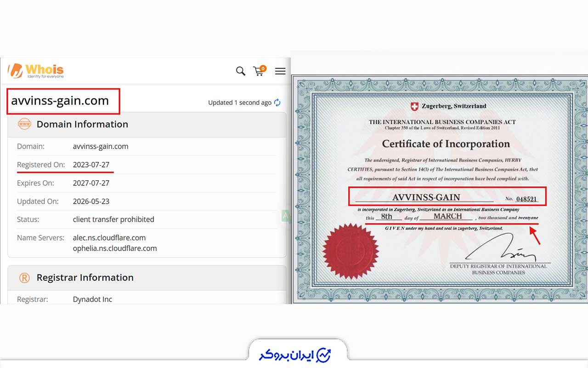
Task: Click the 'Expires On:' label
Action: [35, 183]
